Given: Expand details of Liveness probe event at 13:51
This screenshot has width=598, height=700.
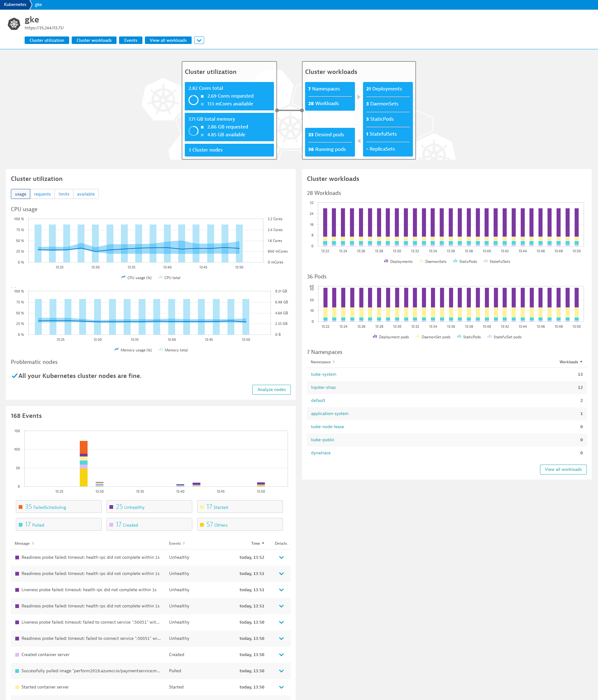Looking at the screenshot, I should click(281, 590).
